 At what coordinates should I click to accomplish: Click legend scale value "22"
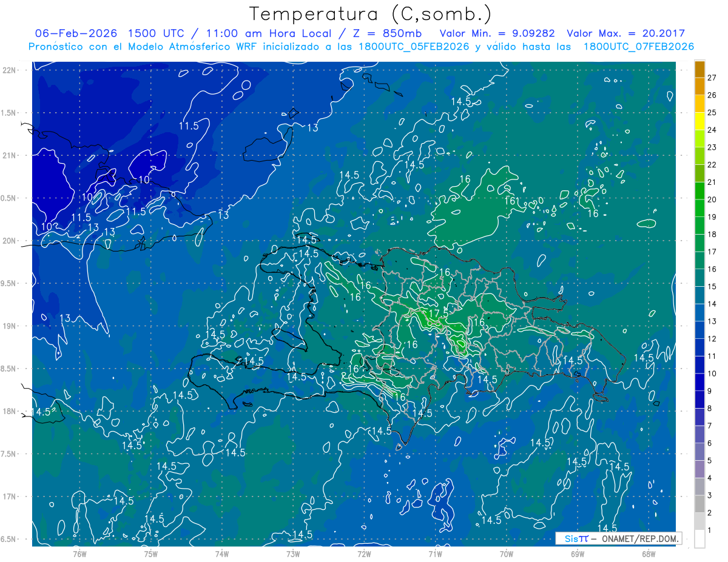712,165
